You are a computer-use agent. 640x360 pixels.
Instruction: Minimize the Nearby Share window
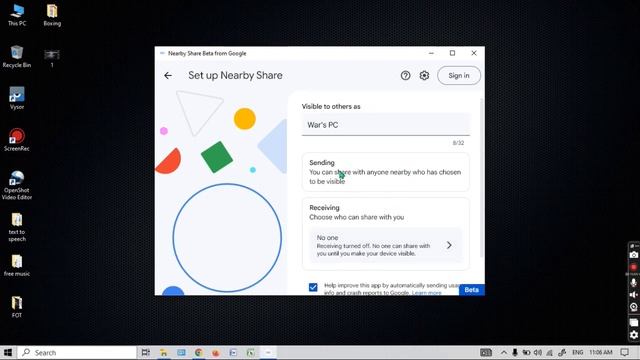pos(431,53)
